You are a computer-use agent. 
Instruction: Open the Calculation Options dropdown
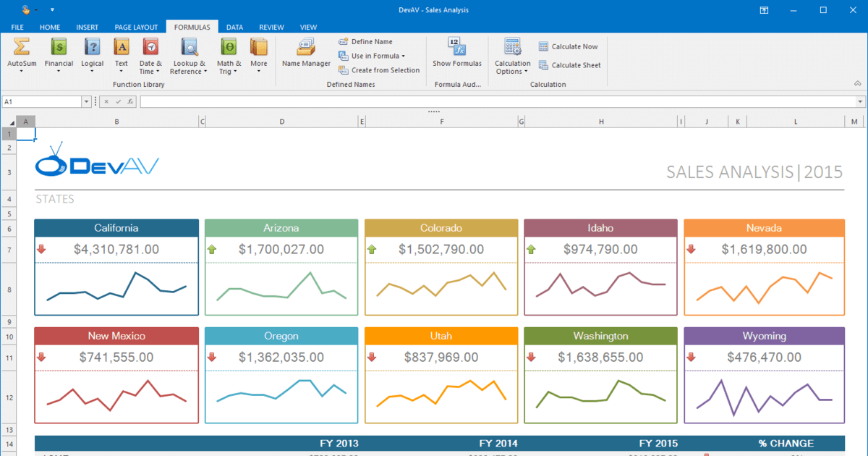(512, 54)
